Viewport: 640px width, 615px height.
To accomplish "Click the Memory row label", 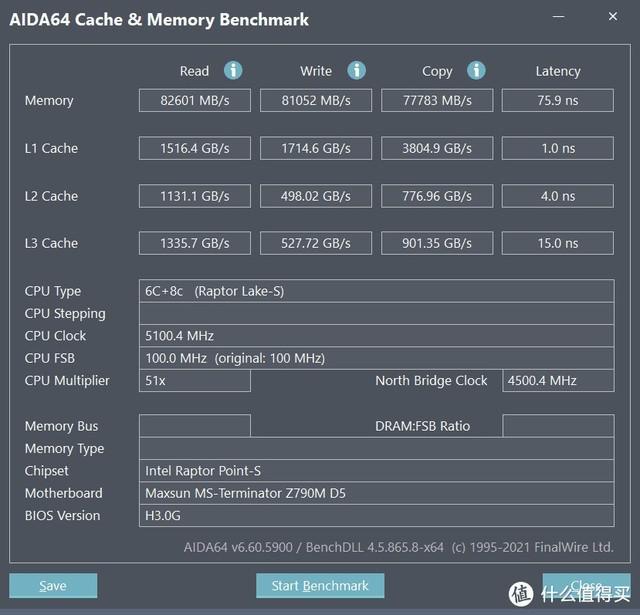I will click(x=49, y=101).
